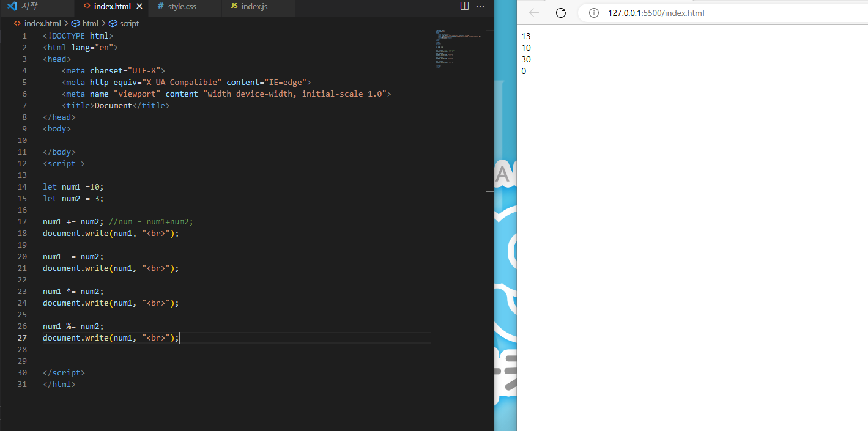The width and height of the screenshot is (868, 431).
Task: Click the value 10 in browser page
Action: [526, 48]
